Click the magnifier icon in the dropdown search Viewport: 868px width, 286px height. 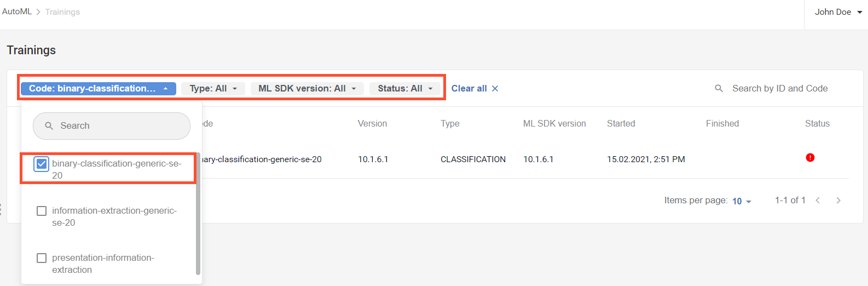click(49, 126)
